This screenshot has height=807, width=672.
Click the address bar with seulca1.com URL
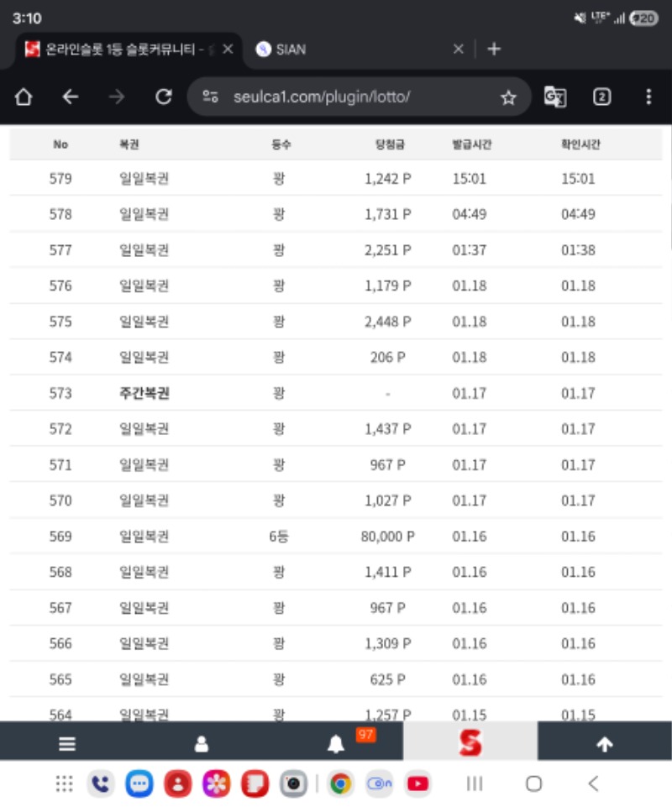353,97
